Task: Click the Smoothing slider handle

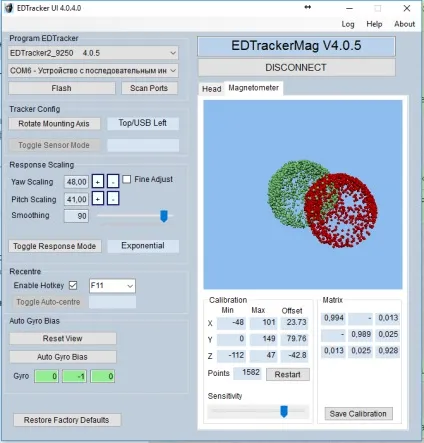Action: [x=164, y=216]
